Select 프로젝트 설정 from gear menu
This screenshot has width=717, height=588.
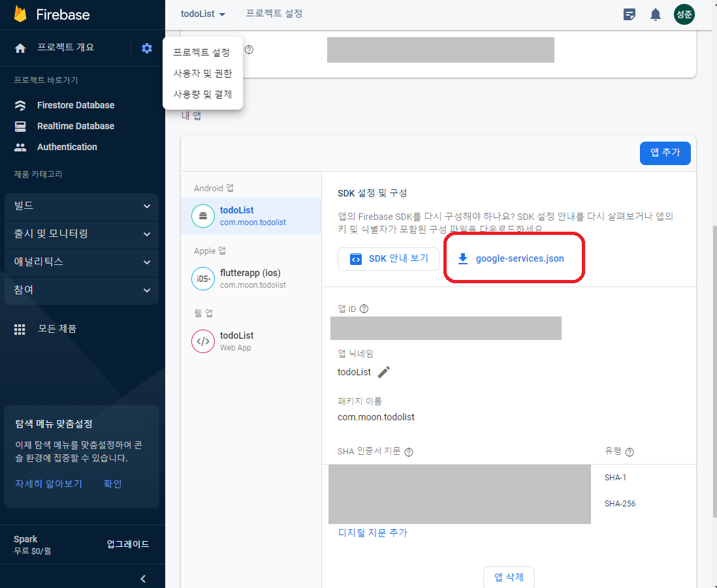(x=202, y=53)
